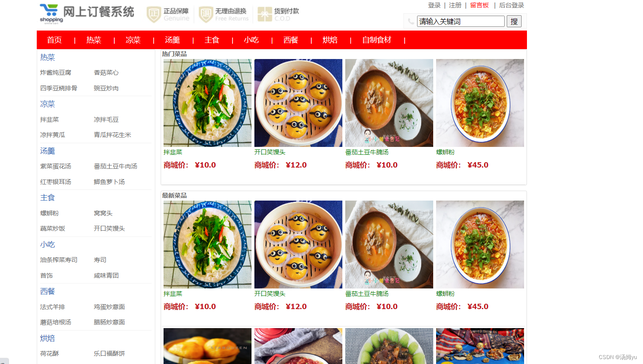Click the 后台登录 link
The height and width of the screenshot is (364, 643).
[x=511, y=5]
